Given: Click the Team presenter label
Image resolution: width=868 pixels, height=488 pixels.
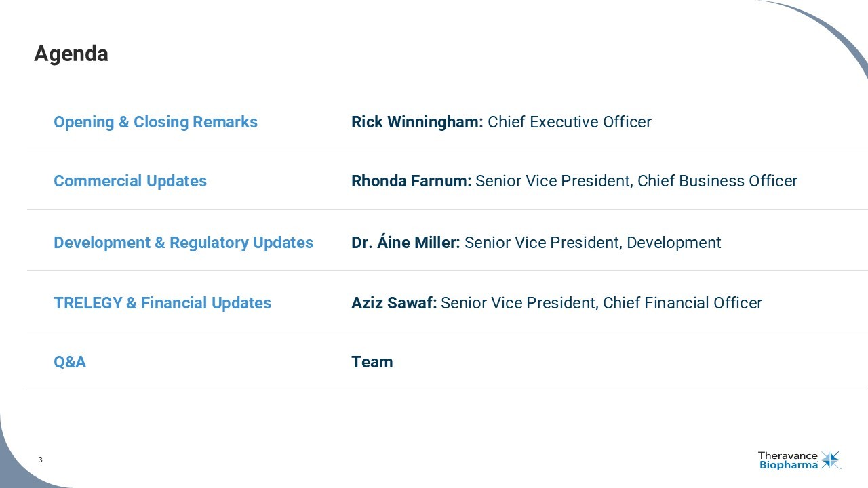Looking at the screenshot, I should coord(372,362).
